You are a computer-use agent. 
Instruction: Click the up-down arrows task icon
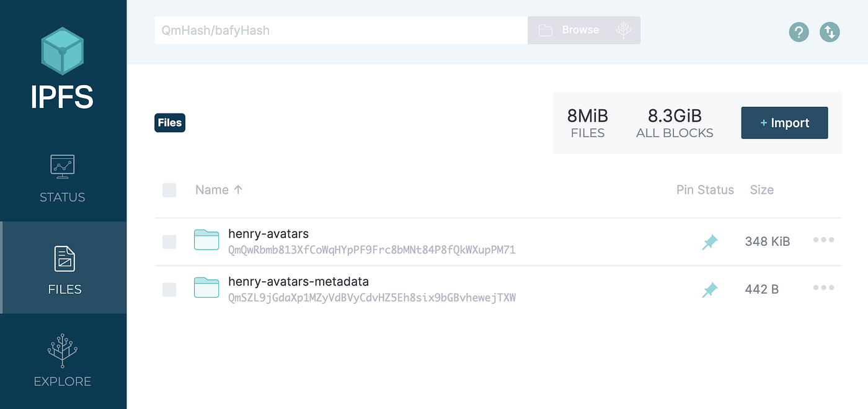click(830, 32)
